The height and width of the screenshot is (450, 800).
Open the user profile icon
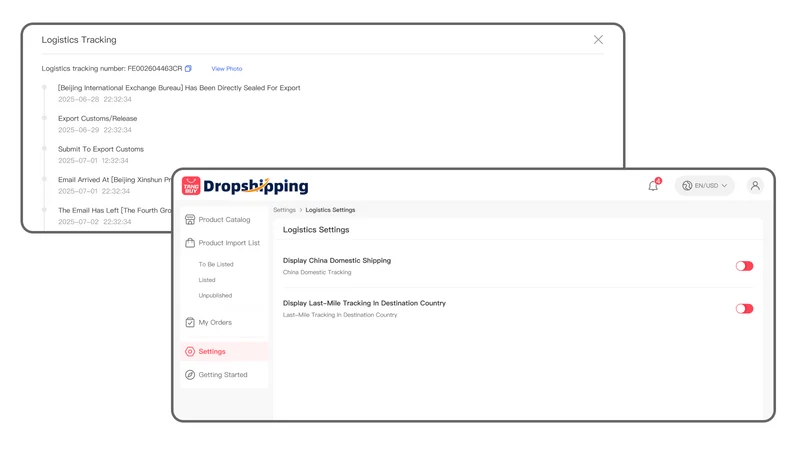point(755,186)
